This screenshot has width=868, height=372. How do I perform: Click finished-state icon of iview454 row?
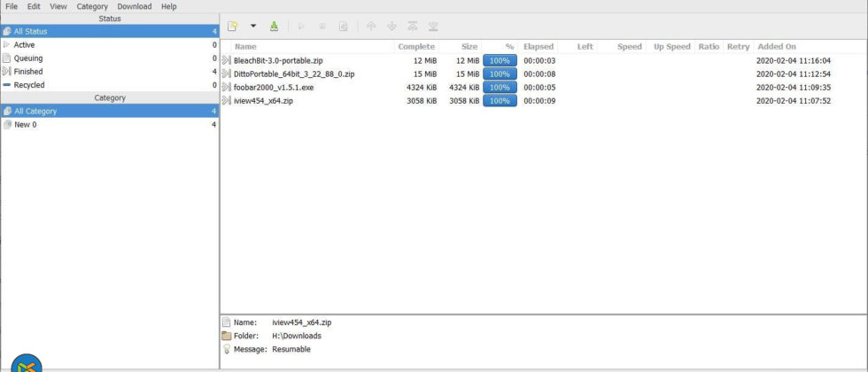click(226, 101)
